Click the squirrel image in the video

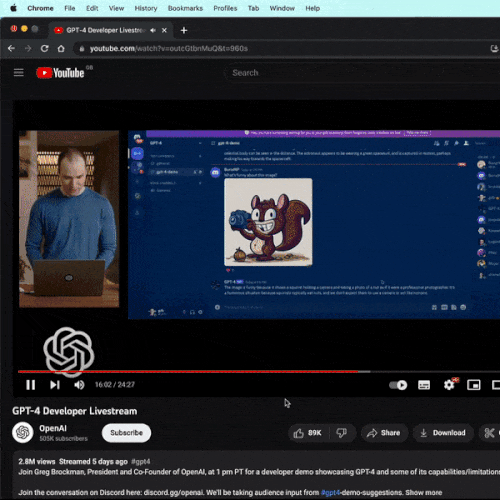point(268,222)
